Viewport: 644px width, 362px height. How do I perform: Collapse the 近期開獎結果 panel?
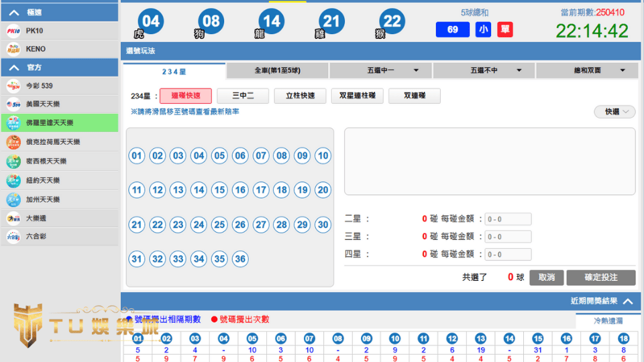628,301
